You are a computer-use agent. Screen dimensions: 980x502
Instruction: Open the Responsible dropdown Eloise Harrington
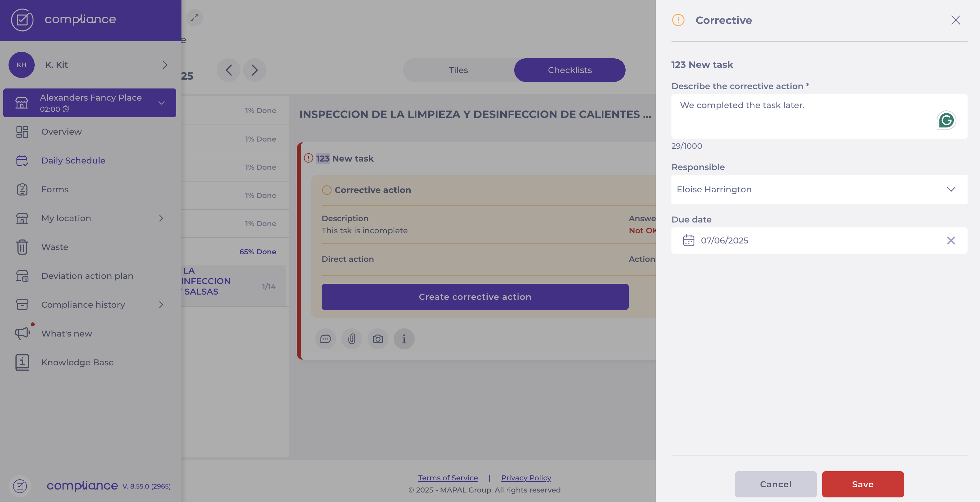point(819,189)
